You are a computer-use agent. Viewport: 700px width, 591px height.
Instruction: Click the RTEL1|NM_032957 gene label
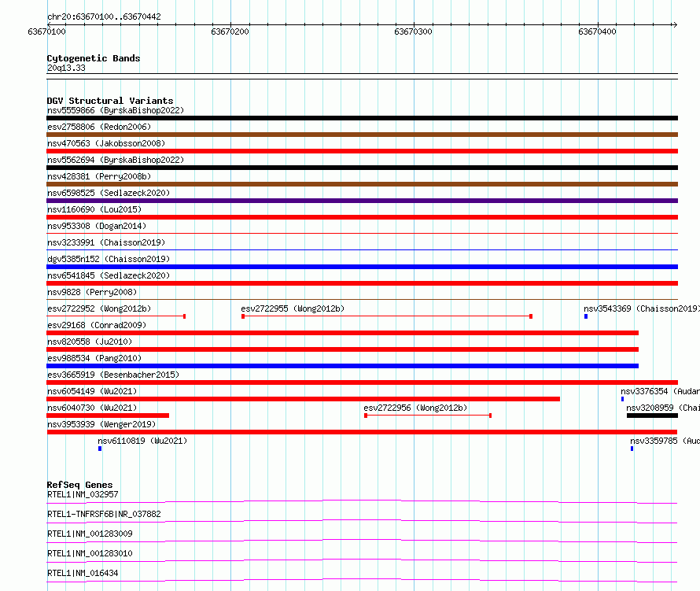pyautogui.click(x=83, y=494)
